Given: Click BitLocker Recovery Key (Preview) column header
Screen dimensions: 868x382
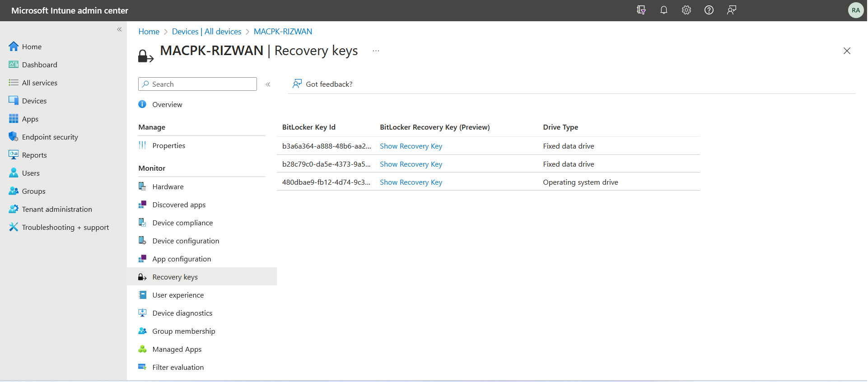Looking at the screenshot, I should 434,127.
